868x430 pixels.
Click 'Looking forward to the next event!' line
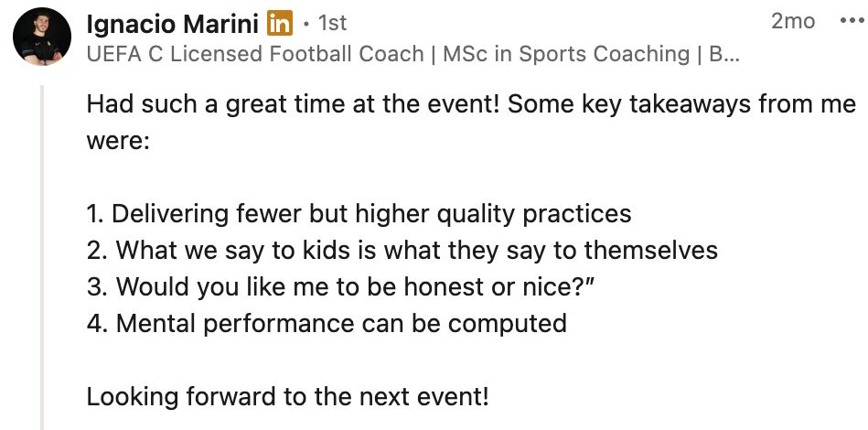tap(287, 398)
